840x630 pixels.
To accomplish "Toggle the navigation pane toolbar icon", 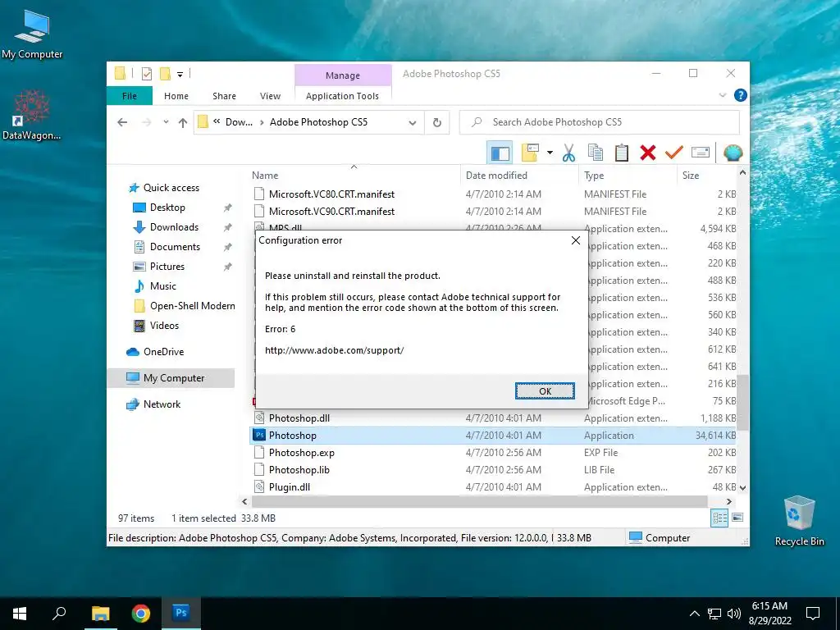I will tap(500, 153).
